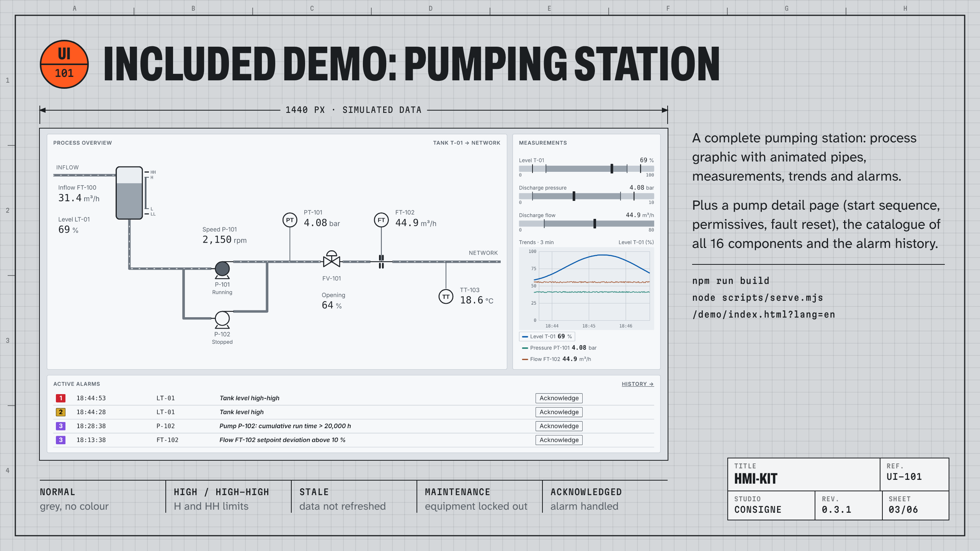Click the "/demo/index.html?lang=en" path text
980x551 pixels.
(x=764, y=315)
